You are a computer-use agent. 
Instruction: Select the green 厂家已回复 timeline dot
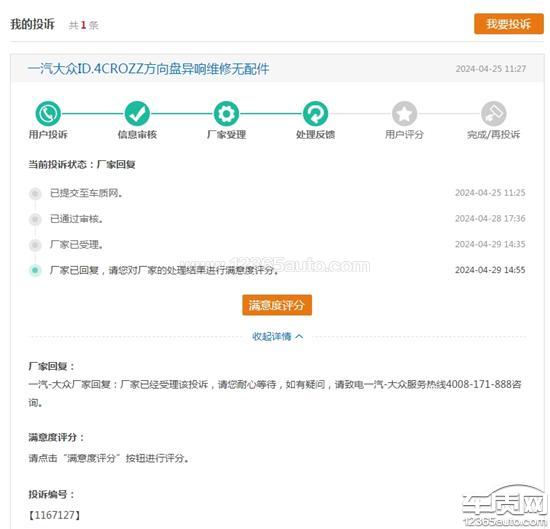35,270
